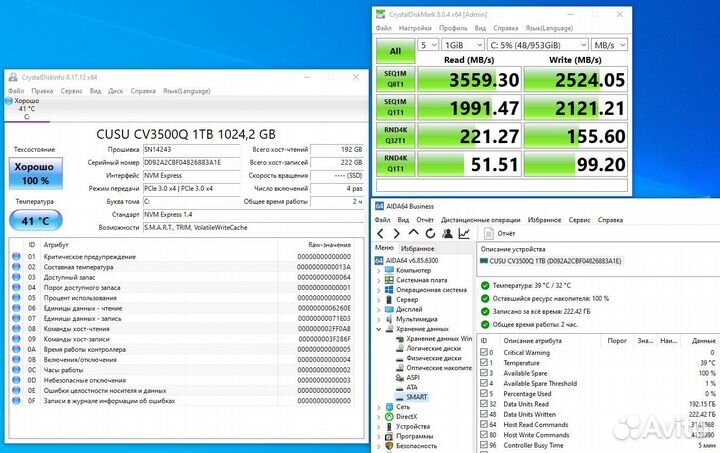Toggle Temperature attribute checkbox
720x453 pixels.
[x=484, y=363]
